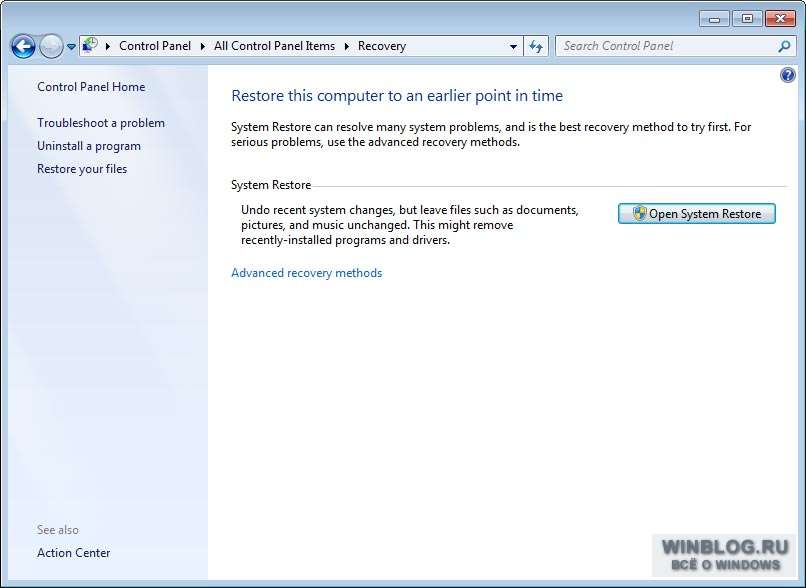Open Restore your files link

[82, 169]
